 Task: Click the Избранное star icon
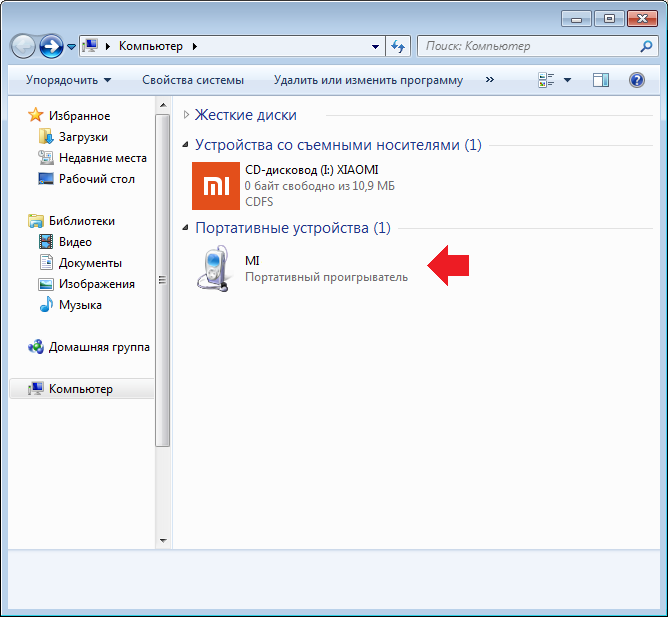36,115
